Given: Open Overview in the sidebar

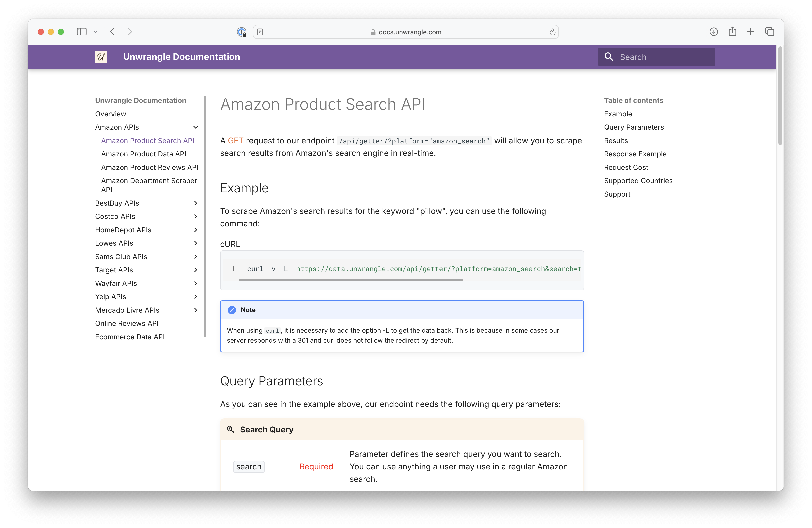Looking at the screenshot, I should 110,114.
